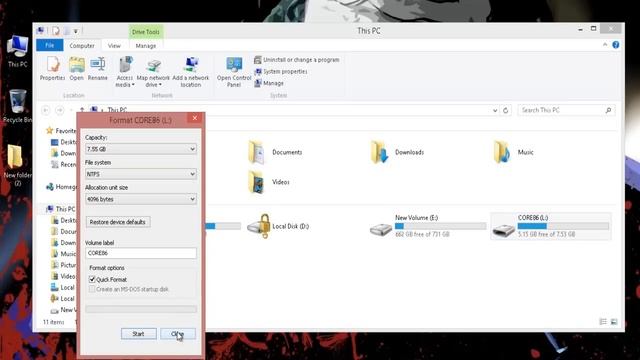Open Allocation unit size dropdown
The width and height of the screenshot is (640, 360).
(x=141, y=199)
